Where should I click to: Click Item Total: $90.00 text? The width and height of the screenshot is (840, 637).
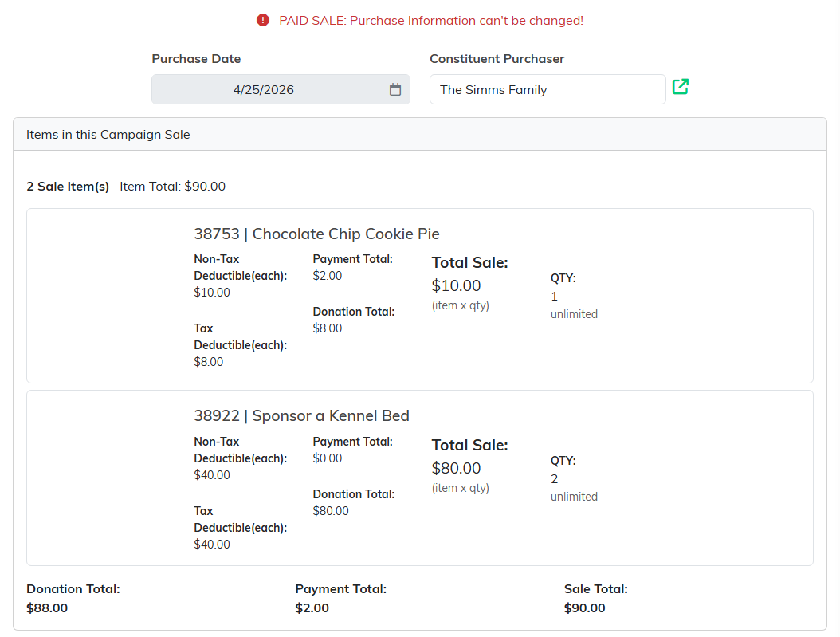click(172, 187)
